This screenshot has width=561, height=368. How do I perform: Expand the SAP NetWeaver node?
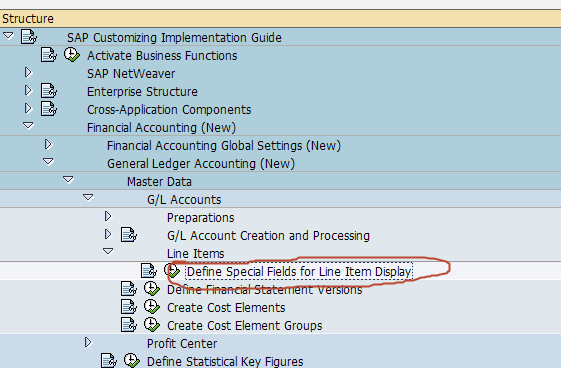pos(28,73)
